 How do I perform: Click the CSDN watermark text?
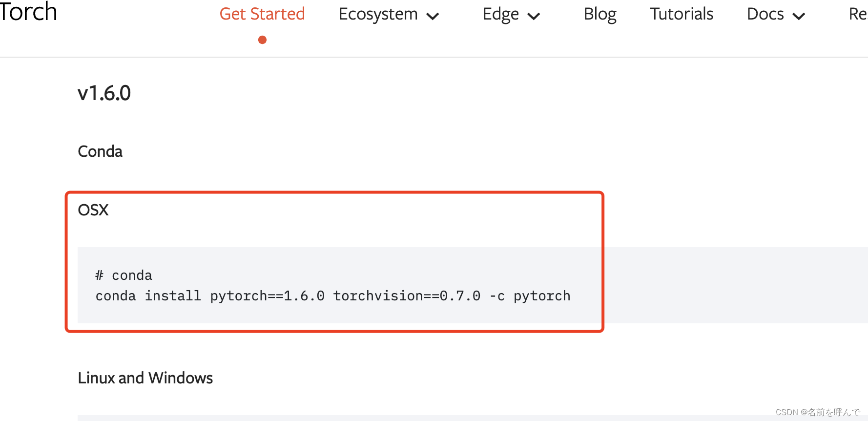coord(818,412)
